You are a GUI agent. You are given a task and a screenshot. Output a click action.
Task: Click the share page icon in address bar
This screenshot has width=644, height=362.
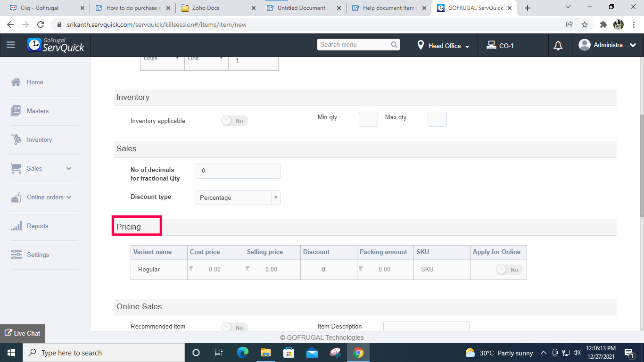(570, 25)
